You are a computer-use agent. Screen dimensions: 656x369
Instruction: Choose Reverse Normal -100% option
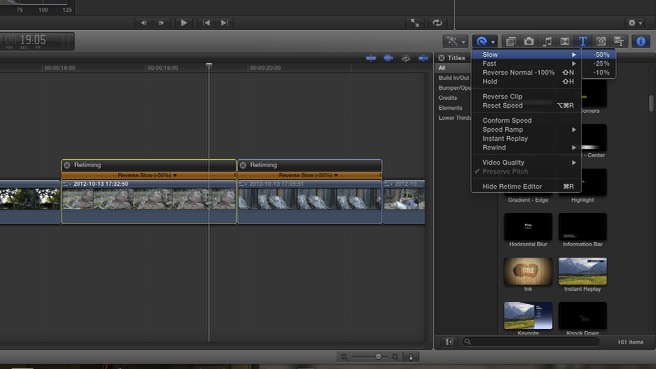tap(526, 72)
